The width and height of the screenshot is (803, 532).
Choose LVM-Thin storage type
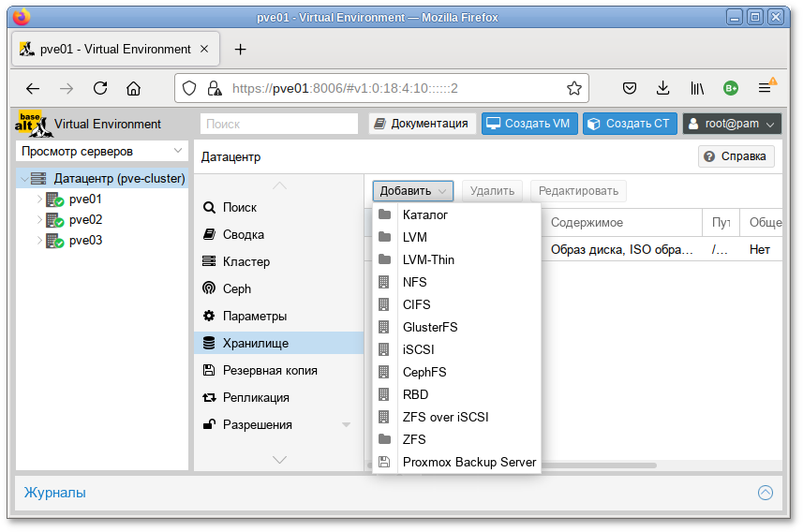457,260
